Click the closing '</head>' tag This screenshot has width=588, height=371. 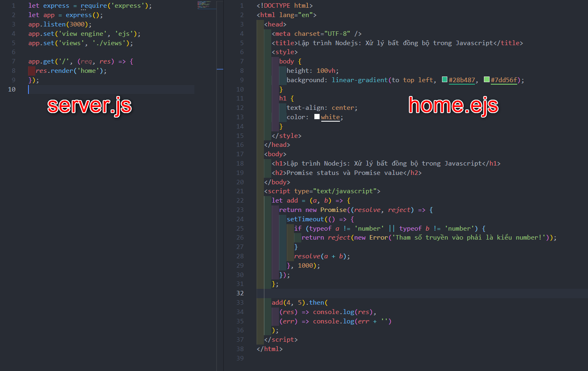click(x=277, y=145)
